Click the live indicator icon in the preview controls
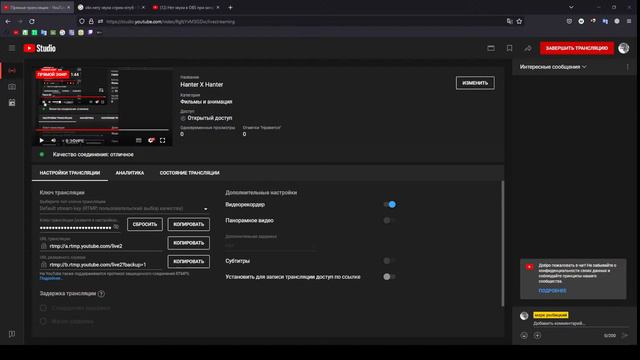The width and height of the screenshot is (640, 360). (x=151, y=140)
